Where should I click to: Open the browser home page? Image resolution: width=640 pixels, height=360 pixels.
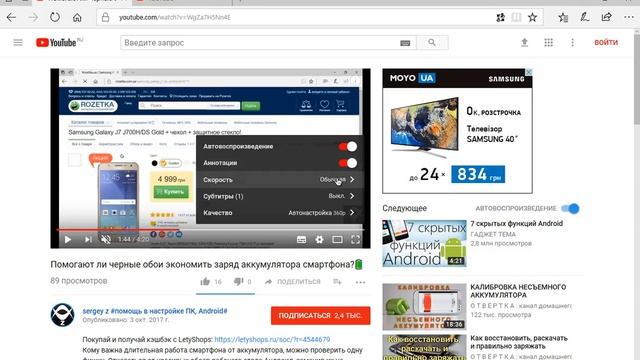click(77, 18)
